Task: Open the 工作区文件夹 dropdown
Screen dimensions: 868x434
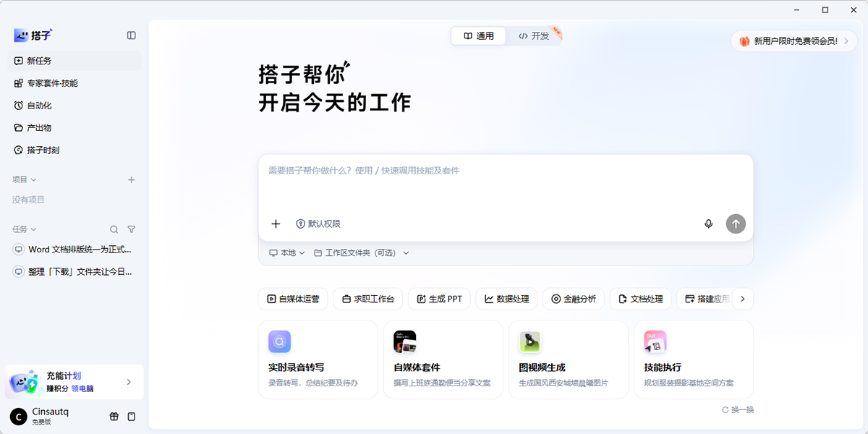Action: click(361, 253)
